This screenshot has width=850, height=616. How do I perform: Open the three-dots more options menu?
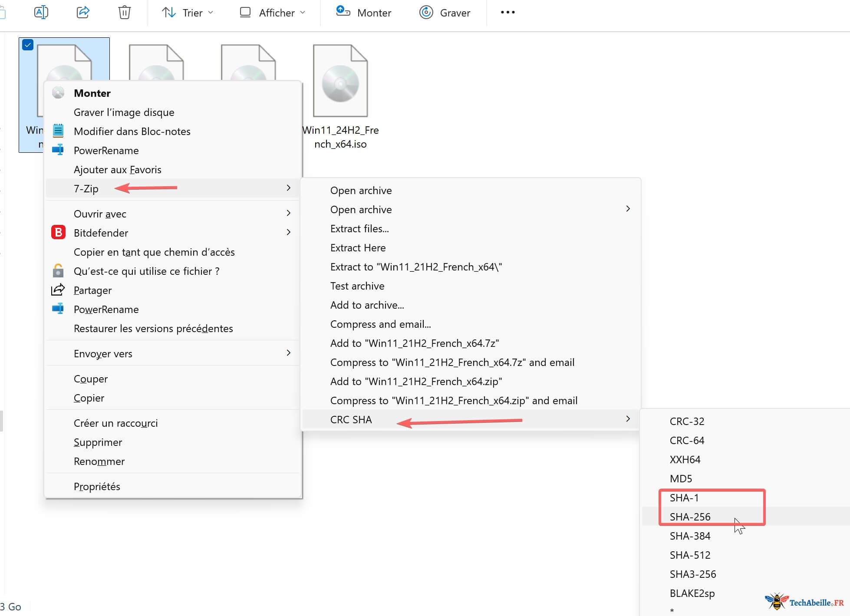pos(507,12)
